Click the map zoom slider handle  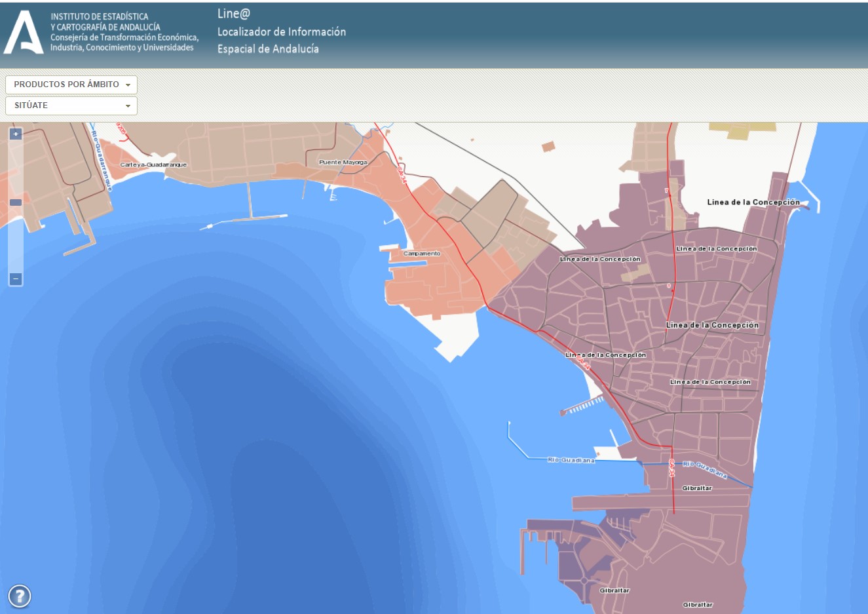pyautogui.click(x=16, y=202)
